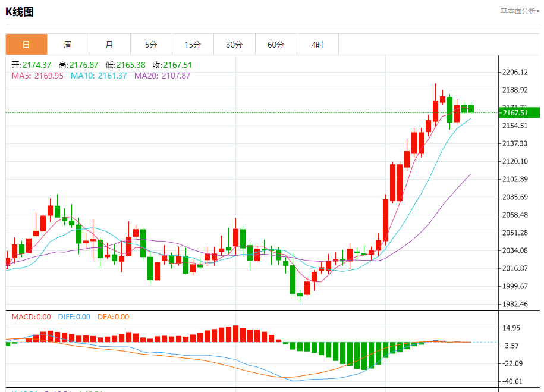Viewport: 544px width, 392px height.
Task: Click the 2102.89 price axis label
Action: click(x=515, y=179)
